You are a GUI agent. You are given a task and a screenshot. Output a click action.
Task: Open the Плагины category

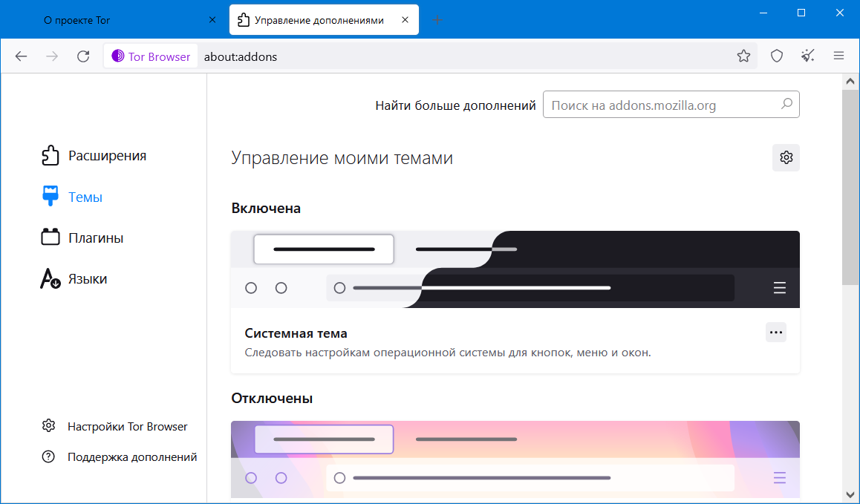[83, 238]
